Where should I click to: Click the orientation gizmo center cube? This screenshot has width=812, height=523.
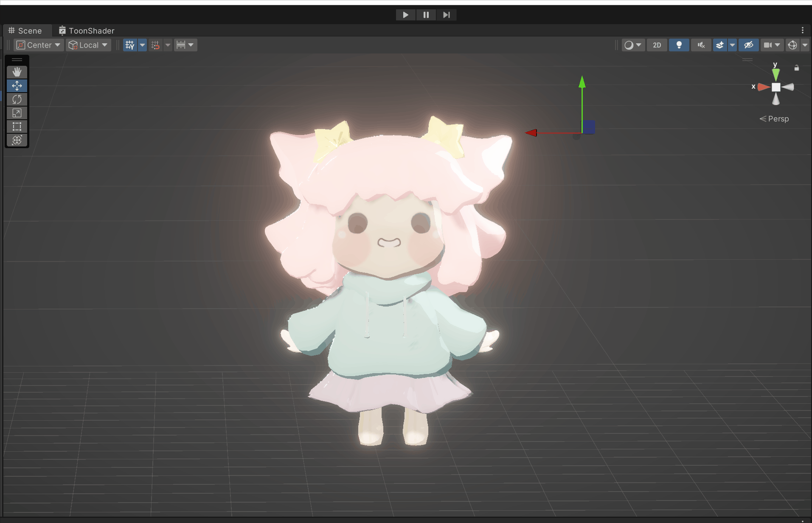click(x=776, y=87)
